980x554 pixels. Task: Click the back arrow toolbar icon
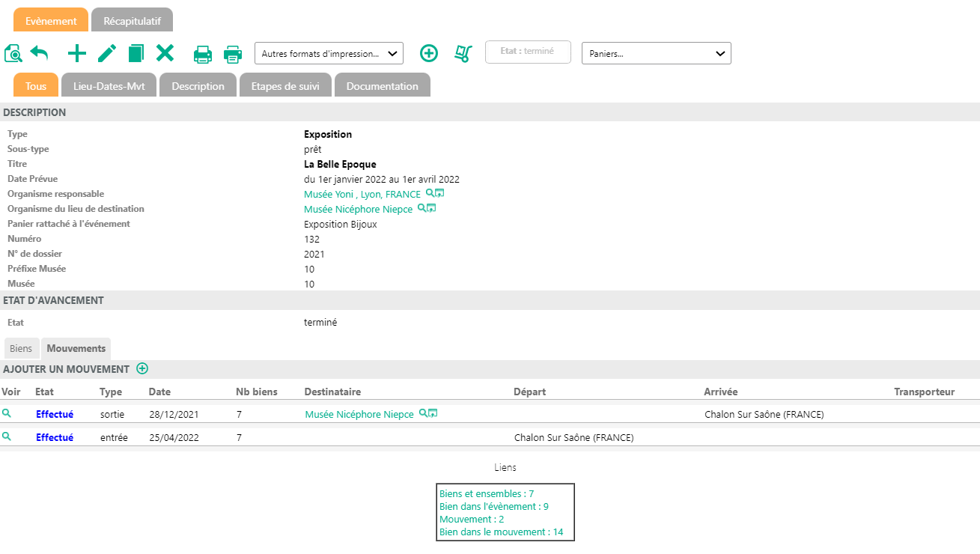click(39, 54)
